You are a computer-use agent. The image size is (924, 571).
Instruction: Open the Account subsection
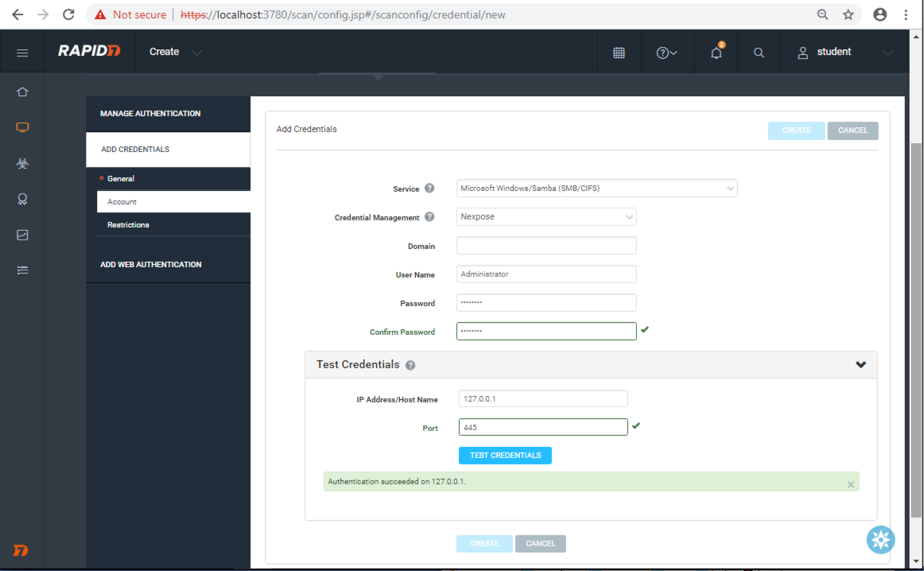pyautogui.click(x=174, y=201)
